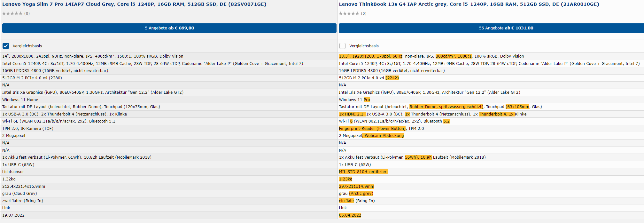Click highlighted ein Jahr warranty text
The image size is (644, 223).
click(346, 201)
